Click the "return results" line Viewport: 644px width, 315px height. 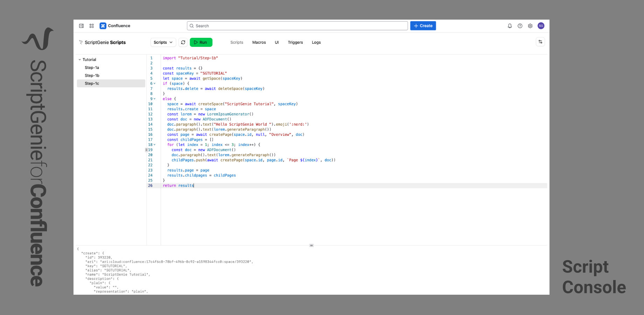click(x=178, y=186)
